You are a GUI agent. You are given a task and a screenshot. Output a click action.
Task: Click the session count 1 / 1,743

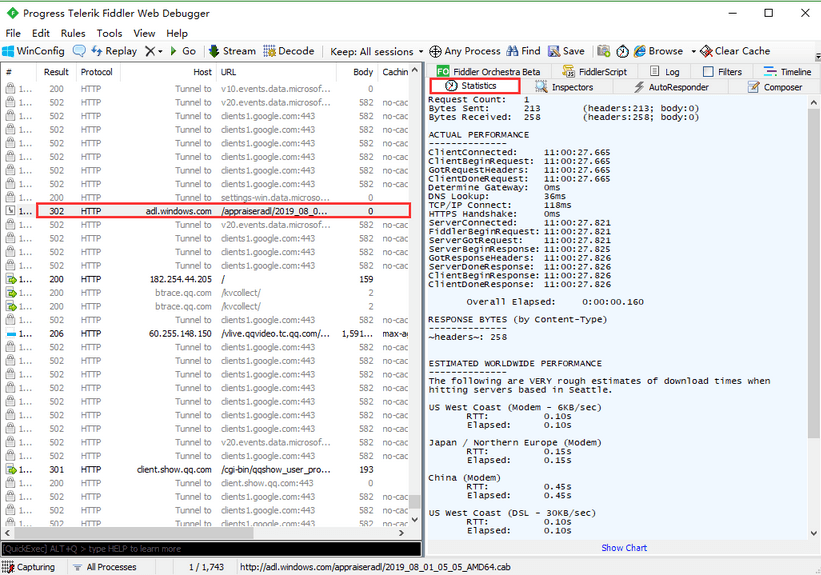206,567
